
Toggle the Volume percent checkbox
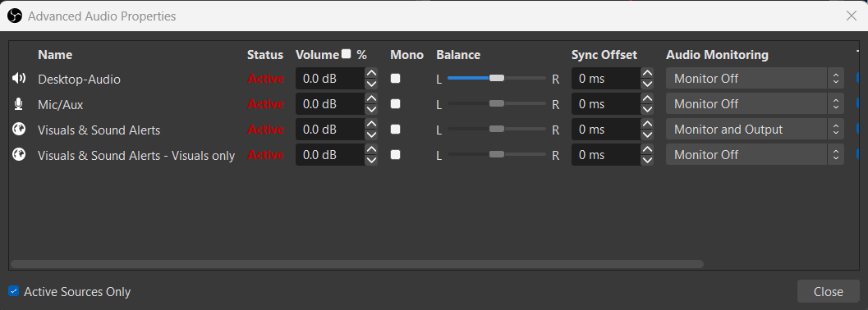tap(347, 53)
